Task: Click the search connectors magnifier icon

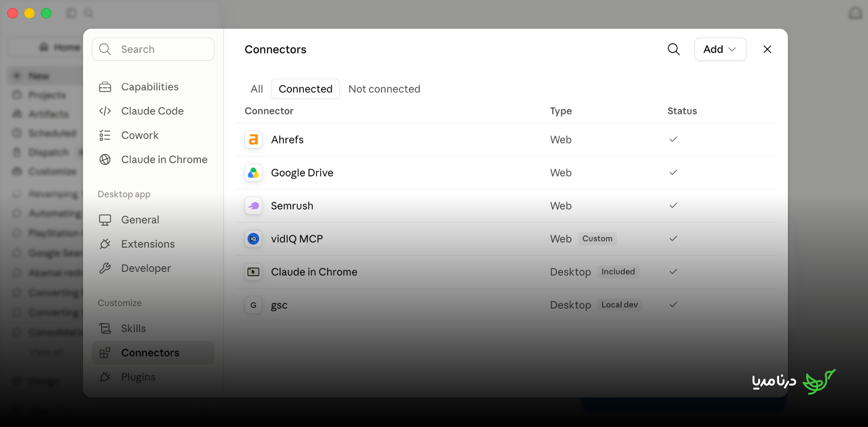Action: point(673,49)
